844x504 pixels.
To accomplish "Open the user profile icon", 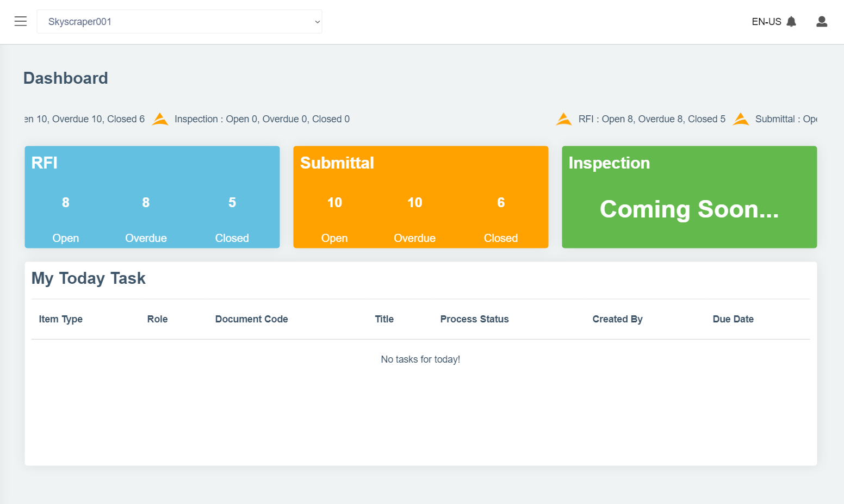I will [x=821, y=22].
